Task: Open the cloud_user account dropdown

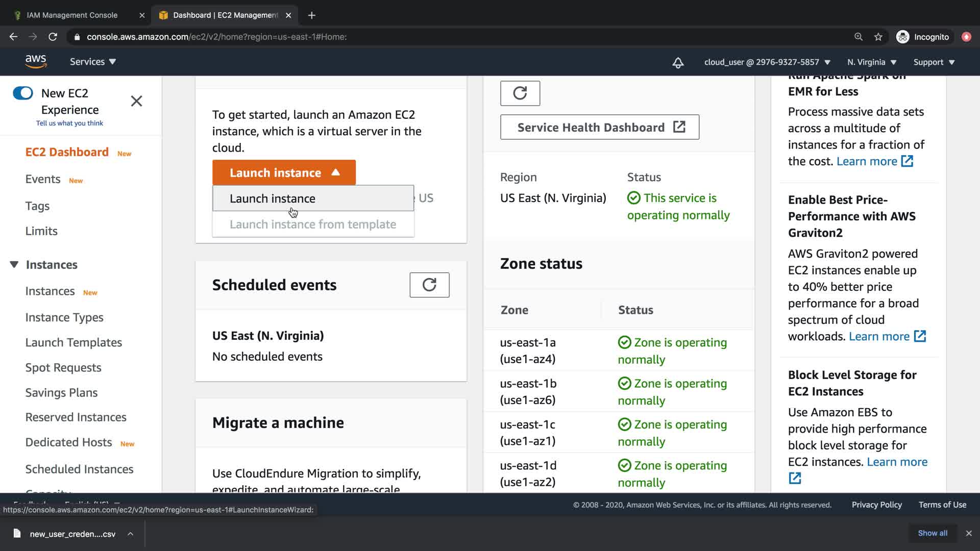Action: coord(767,62)
